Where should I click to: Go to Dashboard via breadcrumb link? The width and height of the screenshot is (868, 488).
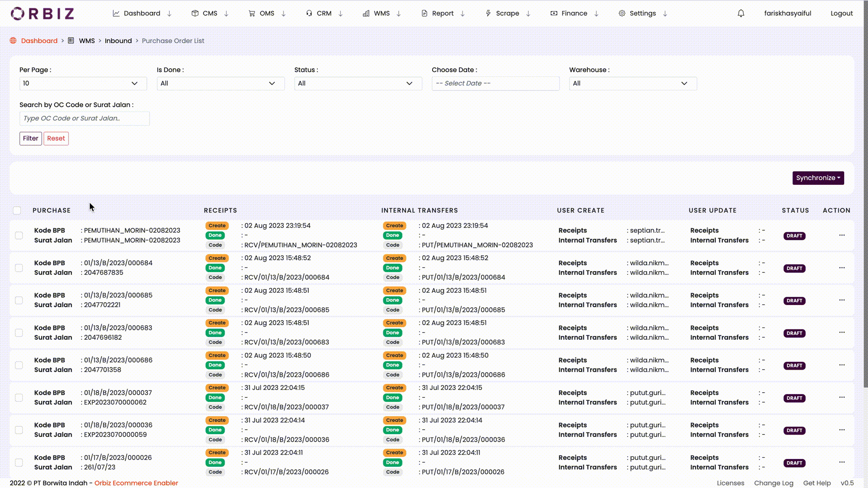pos(39,41)
